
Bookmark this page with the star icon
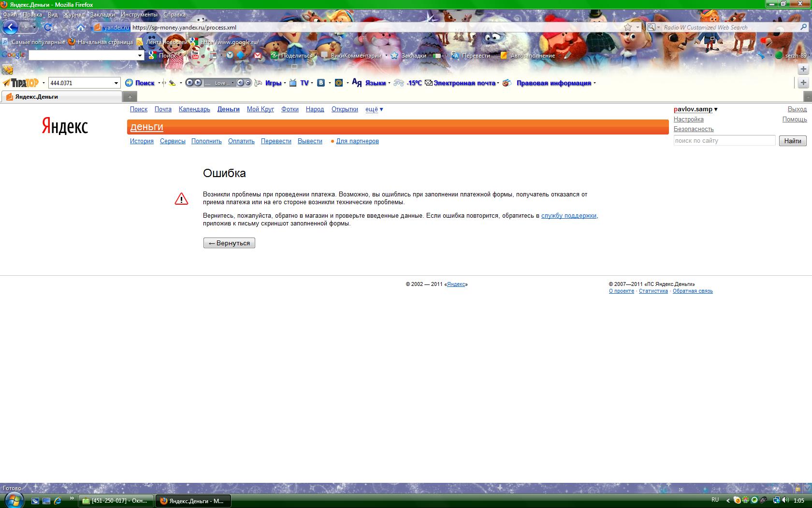[628, 27]
